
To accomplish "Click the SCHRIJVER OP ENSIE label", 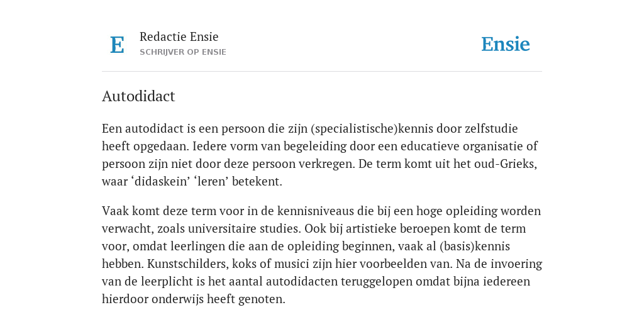I will (x=183, y=52).
